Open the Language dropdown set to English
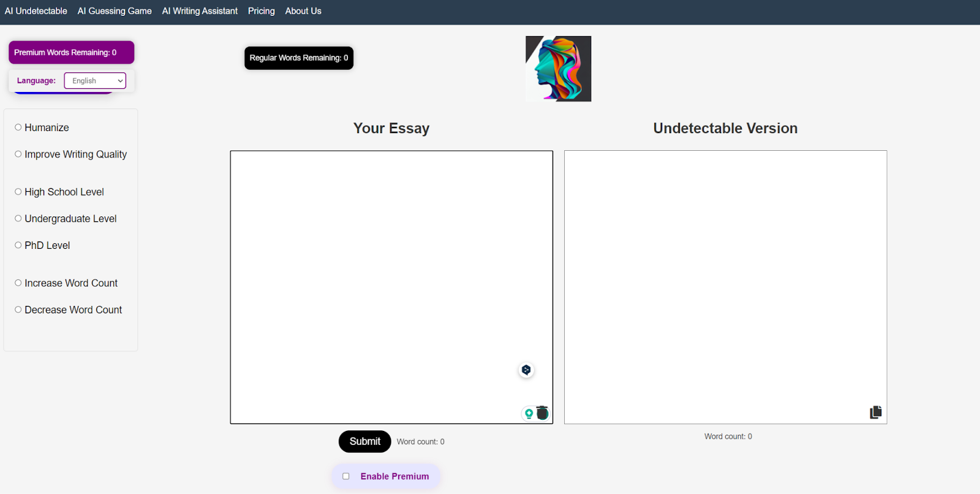980x494 pixels. [95, 81]
